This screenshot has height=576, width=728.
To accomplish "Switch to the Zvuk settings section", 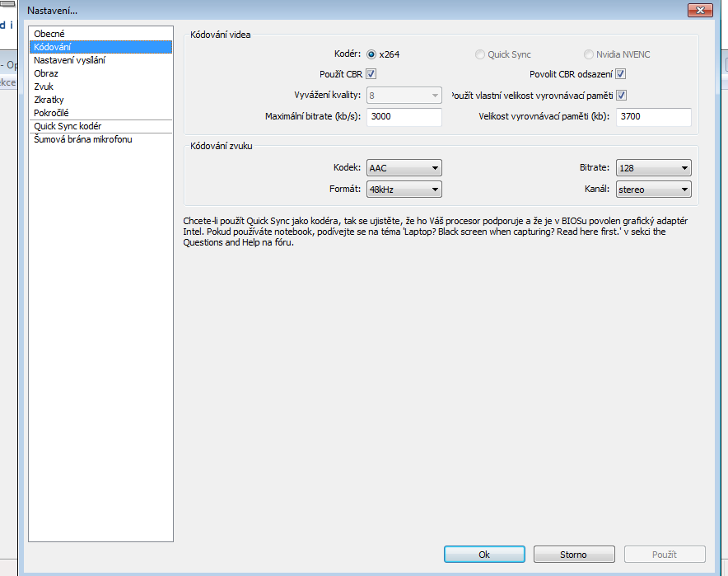I will (x=44, y=87).
